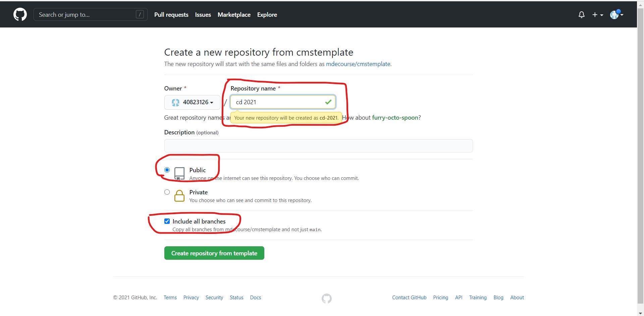
Task: Open the Pricing footer link
Action: tap(441, 298)
